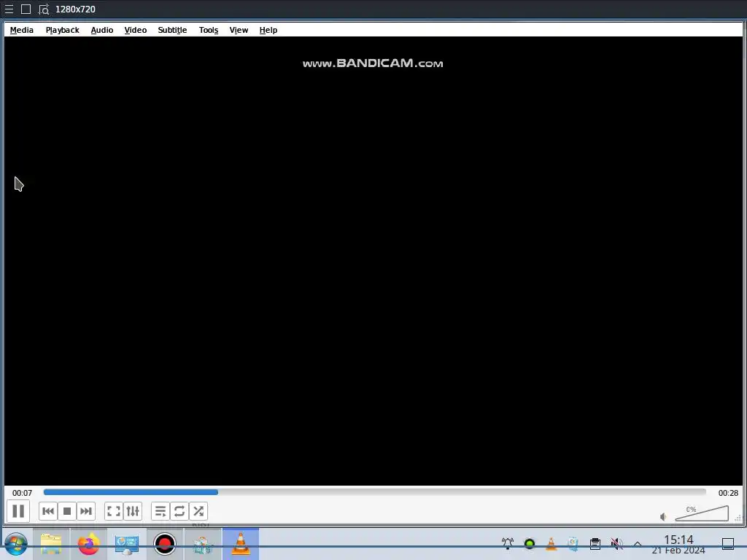
Task: Toggle the playlist view
Action: click(160, 511)
